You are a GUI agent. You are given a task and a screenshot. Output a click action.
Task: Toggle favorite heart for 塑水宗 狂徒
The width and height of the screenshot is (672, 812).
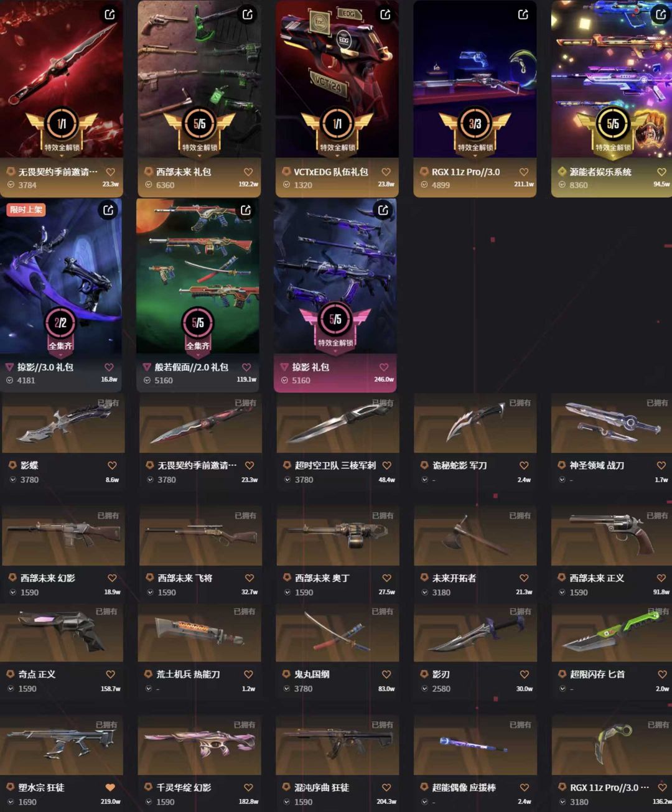tap(110, 787)
